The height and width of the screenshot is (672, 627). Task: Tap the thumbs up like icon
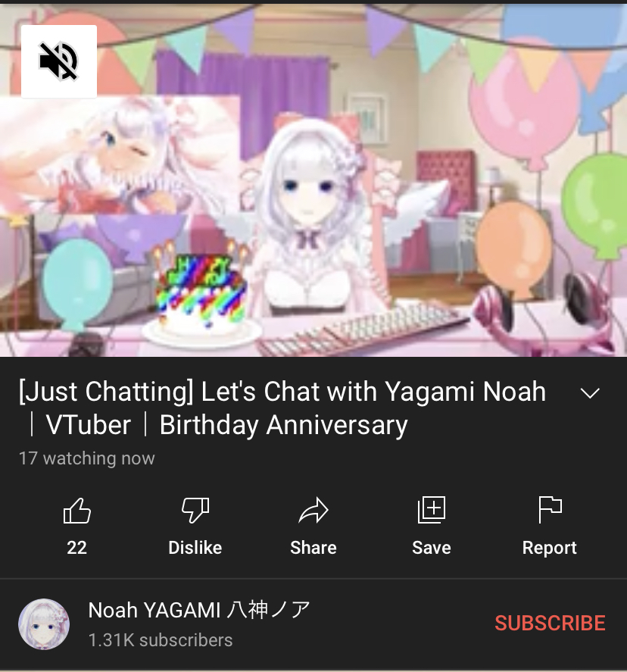(77, 511)
